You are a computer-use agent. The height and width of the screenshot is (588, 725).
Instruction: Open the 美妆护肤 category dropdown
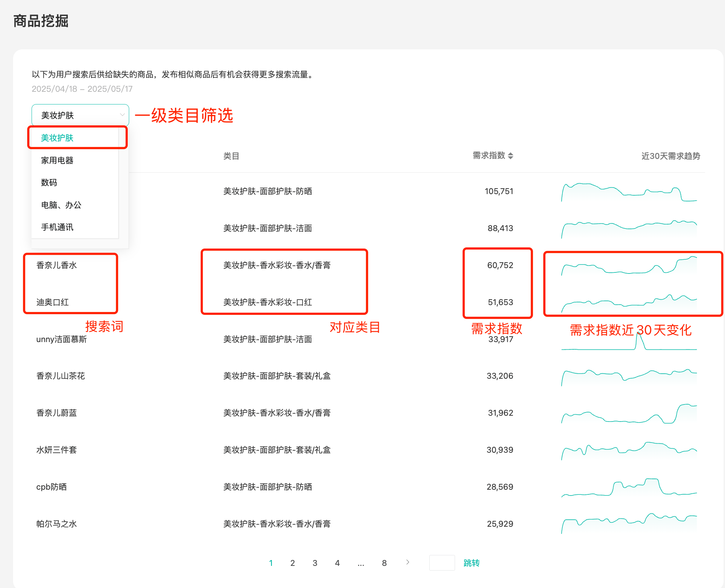(80, 115)
